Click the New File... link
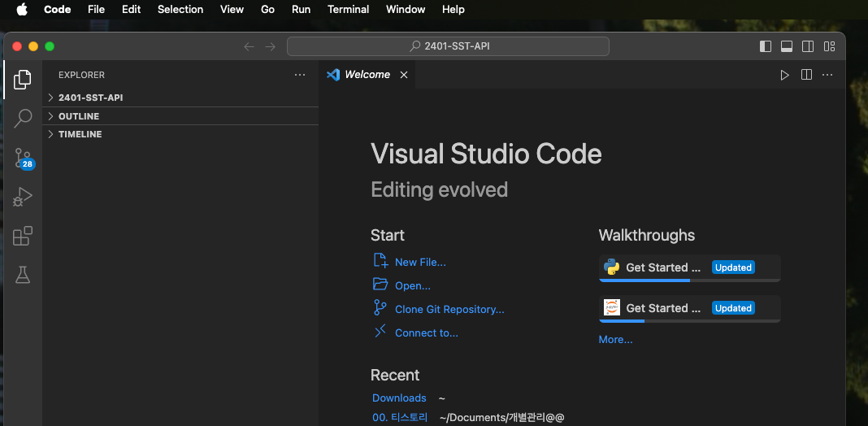This screenshot has height=426, width=868. 420,262
